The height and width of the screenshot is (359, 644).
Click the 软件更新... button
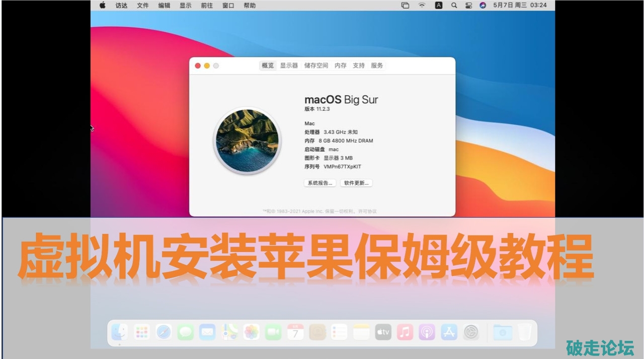(356, 183)
